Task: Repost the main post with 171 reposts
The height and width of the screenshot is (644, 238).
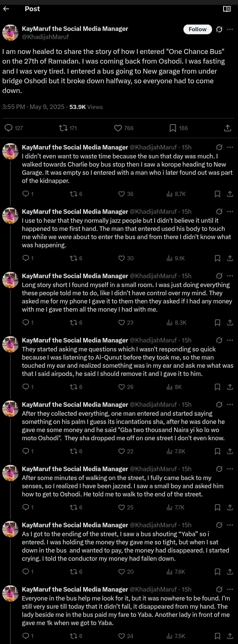Action: pos(63,128)
